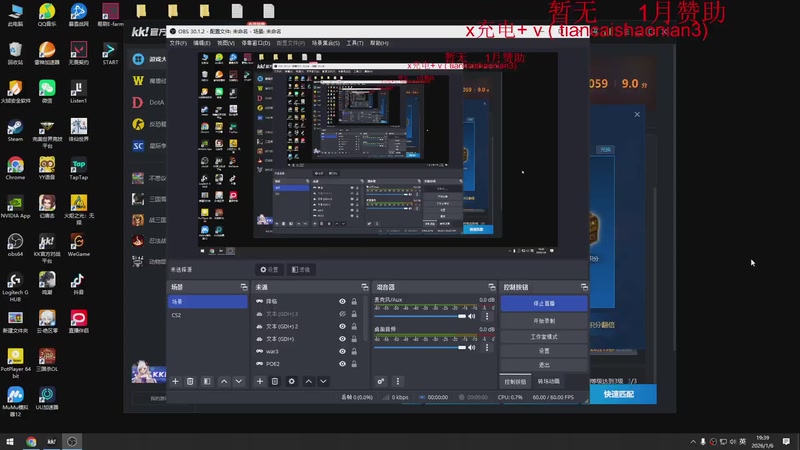Open 麦克风/Aux three-dot options menu

[x=487, y=316]
